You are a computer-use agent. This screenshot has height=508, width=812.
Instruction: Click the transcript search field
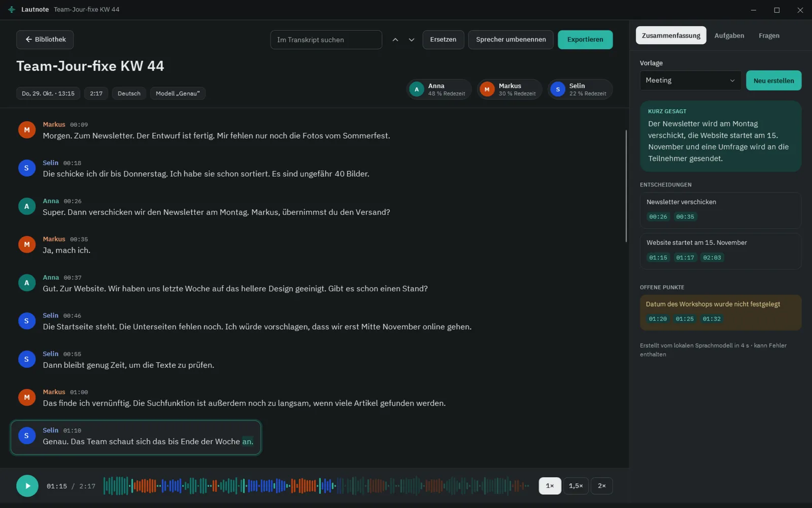coord(326,40)
